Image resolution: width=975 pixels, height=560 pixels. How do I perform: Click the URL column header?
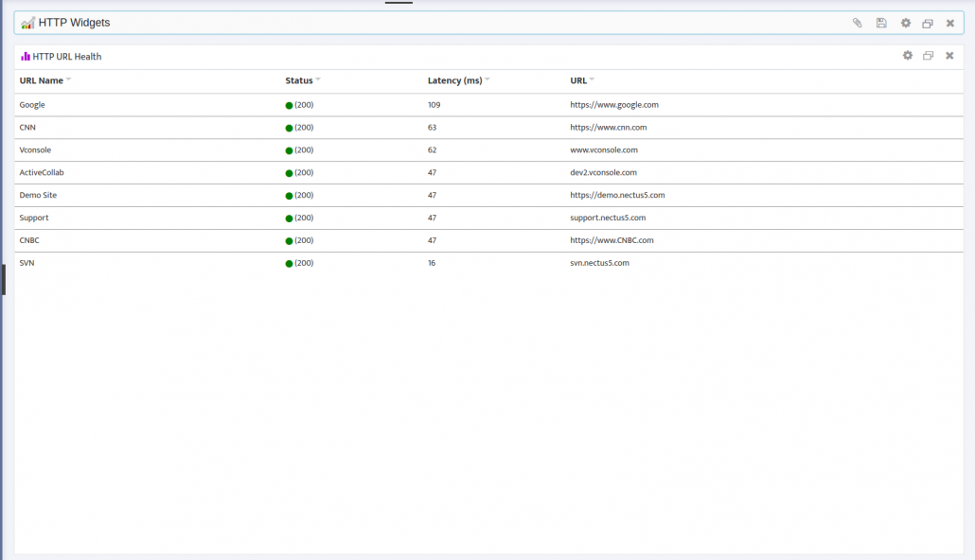576,80
